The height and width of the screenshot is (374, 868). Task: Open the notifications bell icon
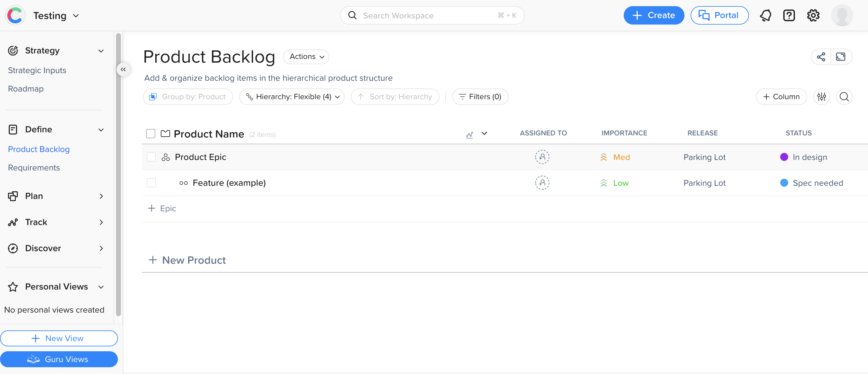(x=765, y=16)
